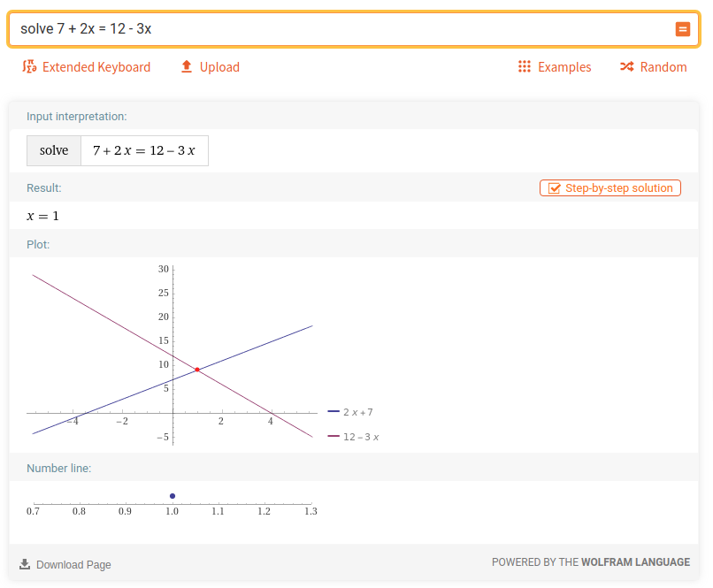Click the blue dot on number line
This screenshot has width=713, height=588.
(172, 496)
